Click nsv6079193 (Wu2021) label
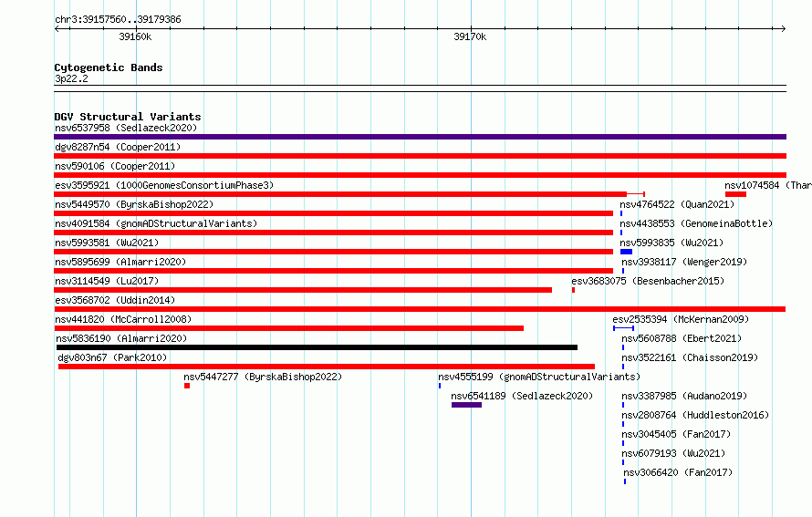812x517 pixels. click(x=673, y=453)
